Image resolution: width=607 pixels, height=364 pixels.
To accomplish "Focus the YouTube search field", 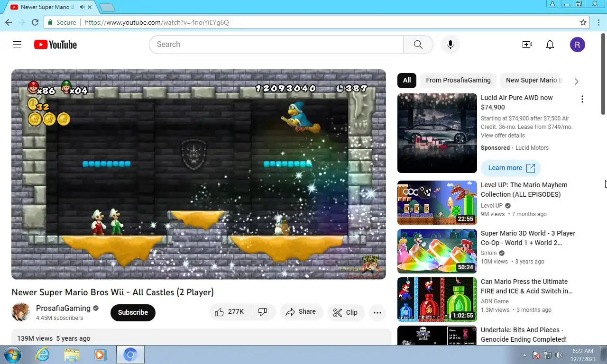I will 276,45.
